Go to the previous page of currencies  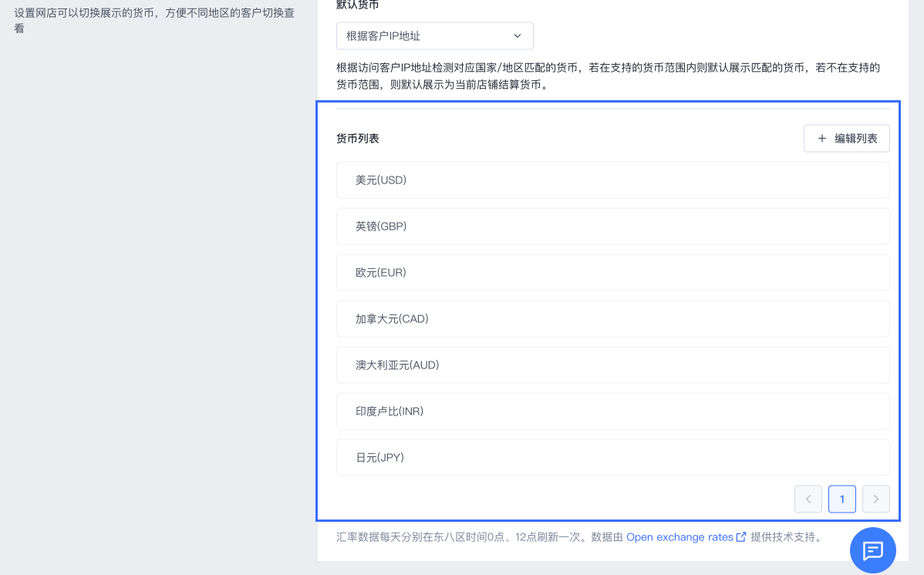pyautogui.click(x=808, y=499)
